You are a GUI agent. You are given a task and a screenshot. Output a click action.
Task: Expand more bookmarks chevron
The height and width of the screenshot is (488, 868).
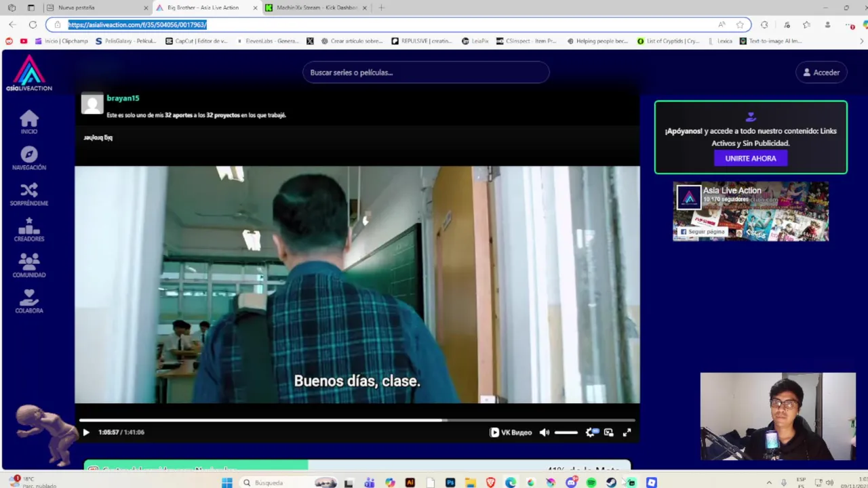862,41
